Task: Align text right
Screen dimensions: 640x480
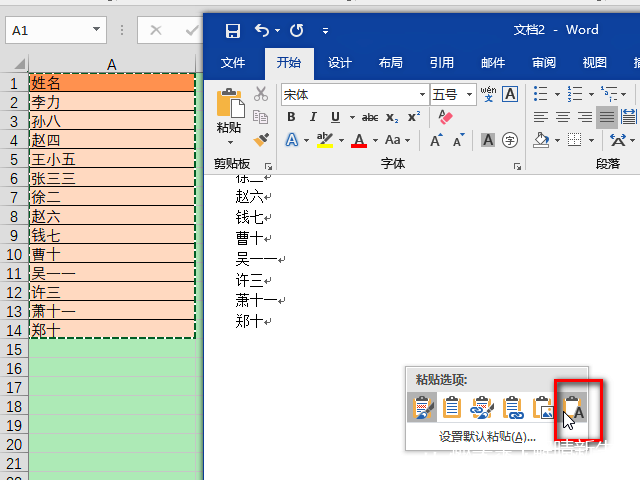Action: [585, 117]
